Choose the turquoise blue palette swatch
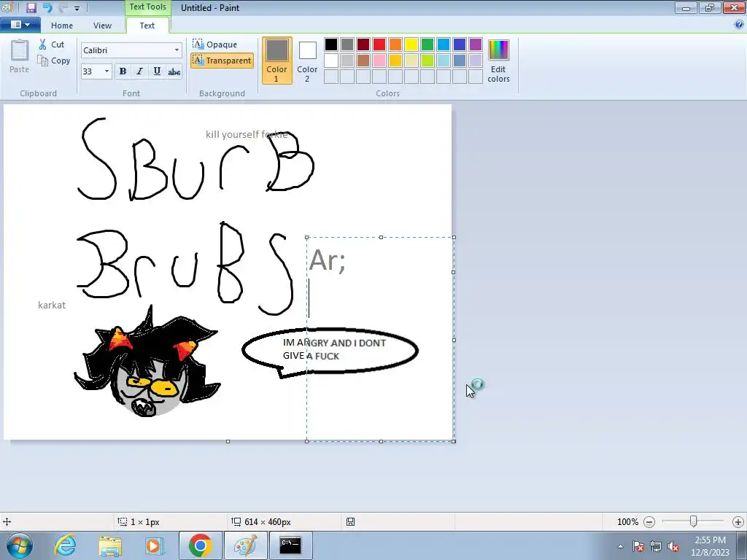The width and height of the screenshot is (747, 560). coord(443,44)
